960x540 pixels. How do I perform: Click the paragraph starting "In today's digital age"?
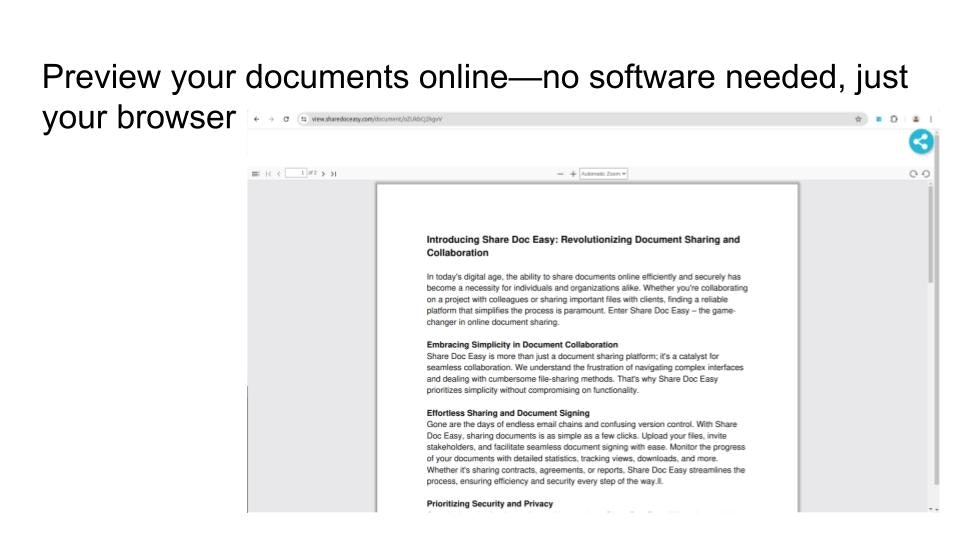587,299
